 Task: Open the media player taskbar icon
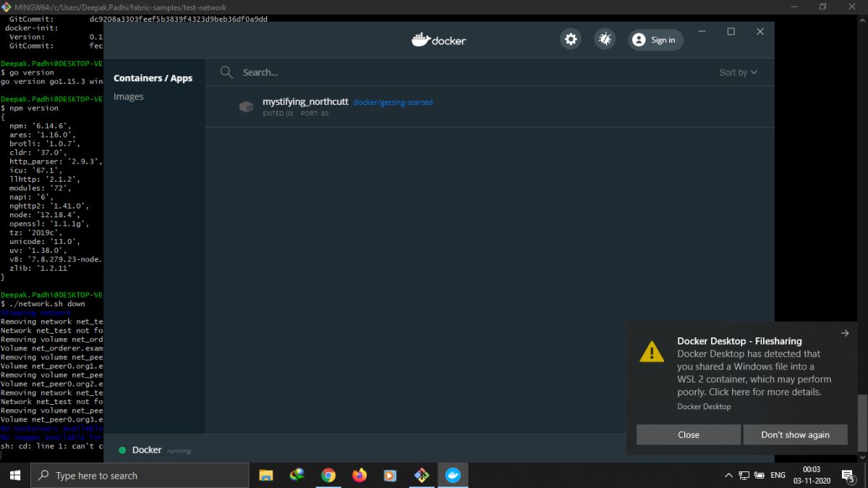coord(391,476)
